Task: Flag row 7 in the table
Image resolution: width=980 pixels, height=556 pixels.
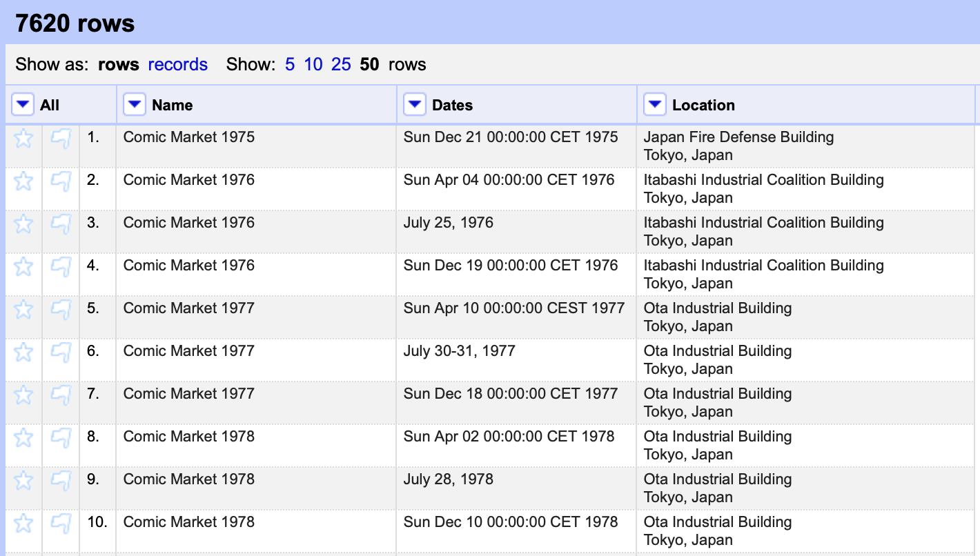Action: (x=61, y=395)
